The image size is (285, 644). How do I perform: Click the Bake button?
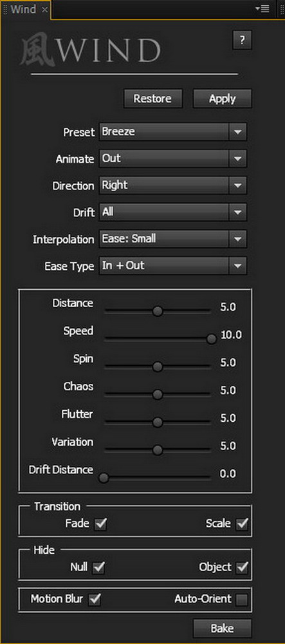(222, 629)
